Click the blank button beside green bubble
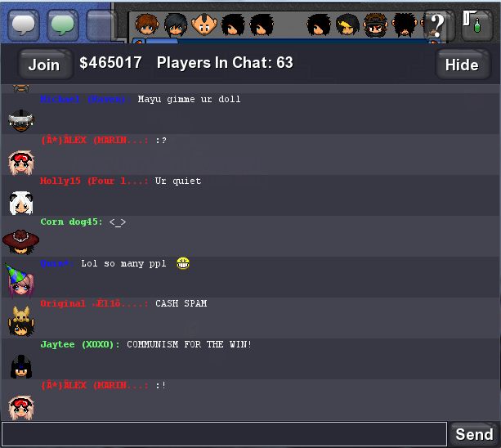 [x=101, y=25]
